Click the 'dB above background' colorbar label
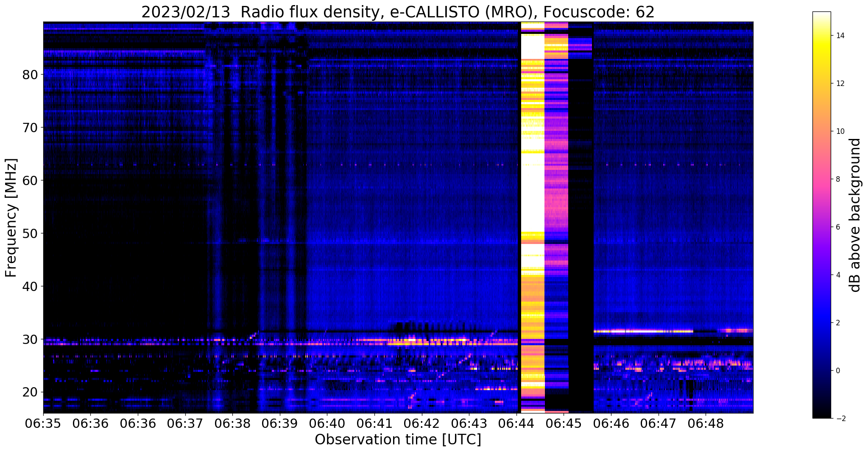 click(855, 215)
